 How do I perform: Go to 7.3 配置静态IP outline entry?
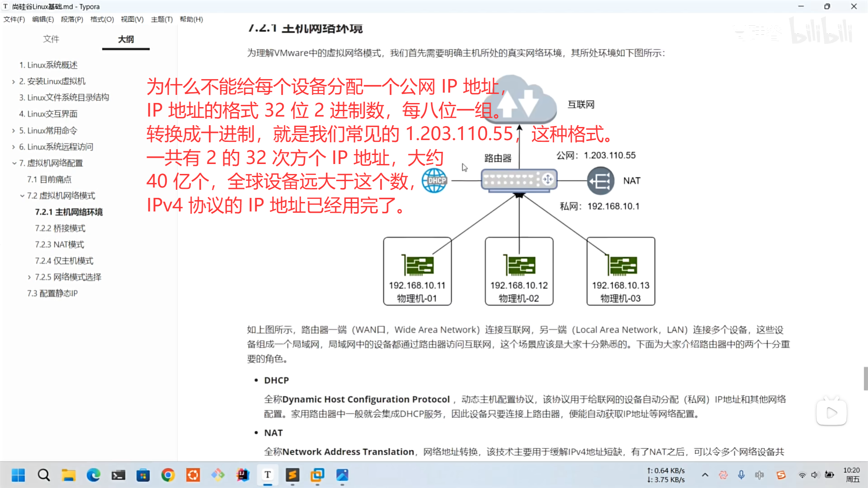(x=52, y=293)
